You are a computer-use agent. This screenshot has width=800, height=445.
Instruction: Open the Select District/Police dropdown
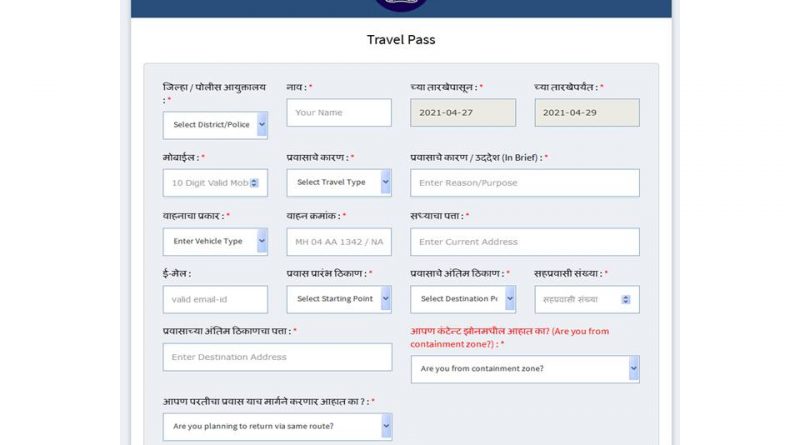[x=215, y=125]
